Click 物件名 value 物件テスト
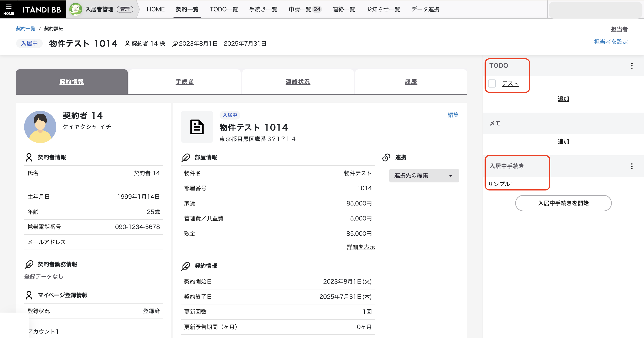644x338 pixels. point(358,173)
